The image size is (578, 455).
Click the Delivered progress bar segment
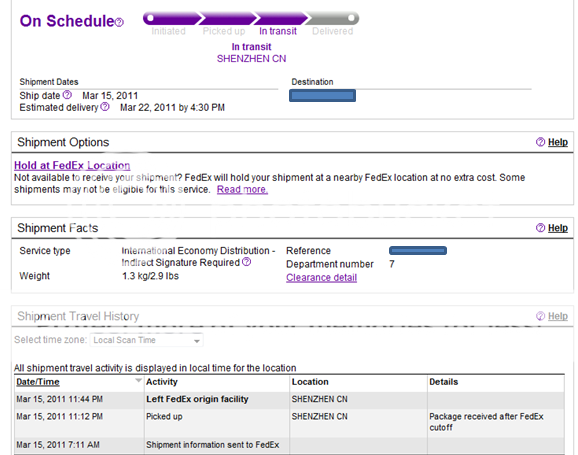pos(332,18)
